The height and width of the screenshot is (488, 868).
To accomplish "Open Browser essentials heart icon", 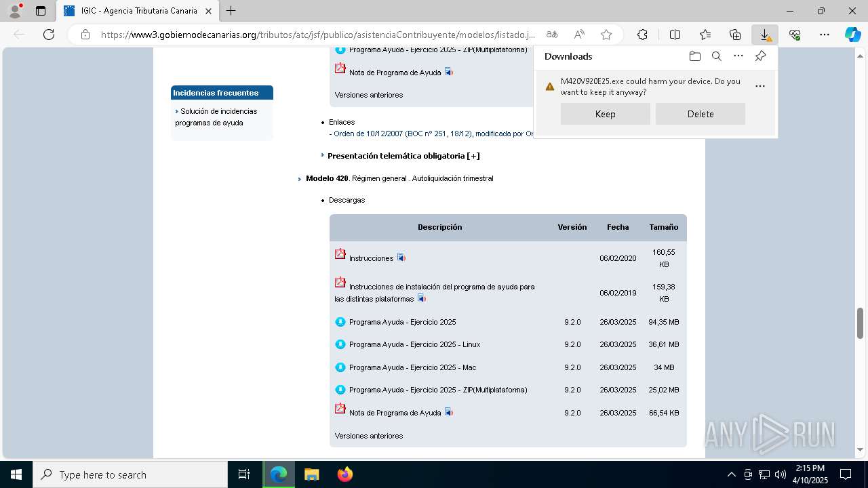I will [795, 35].
